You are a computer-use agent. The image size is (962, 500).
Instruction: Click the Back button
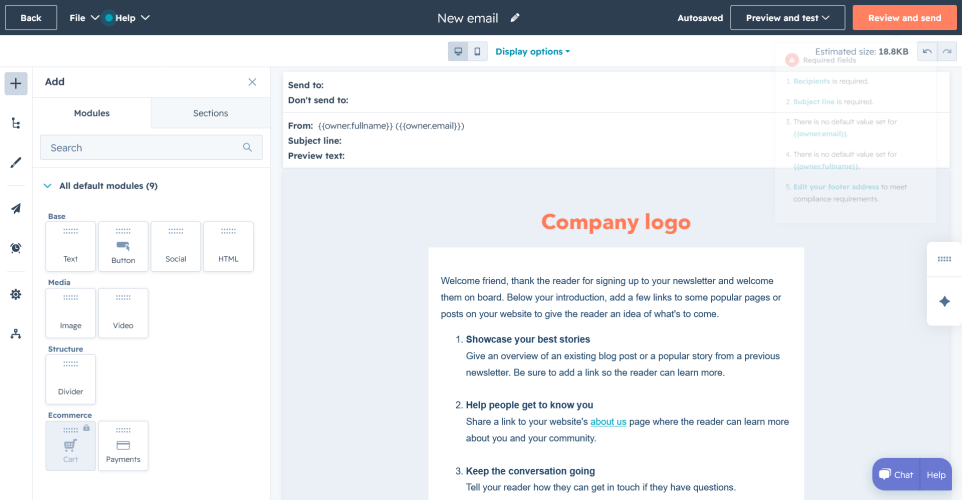pyautogui.click(x=31, y=18)
